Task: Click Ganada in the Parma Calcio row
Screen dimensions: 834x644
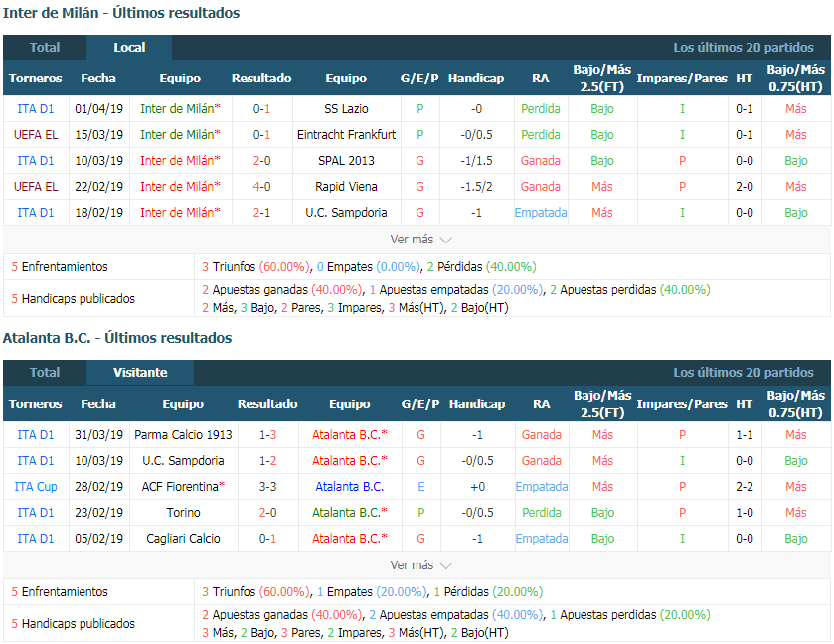Action: 542,435
